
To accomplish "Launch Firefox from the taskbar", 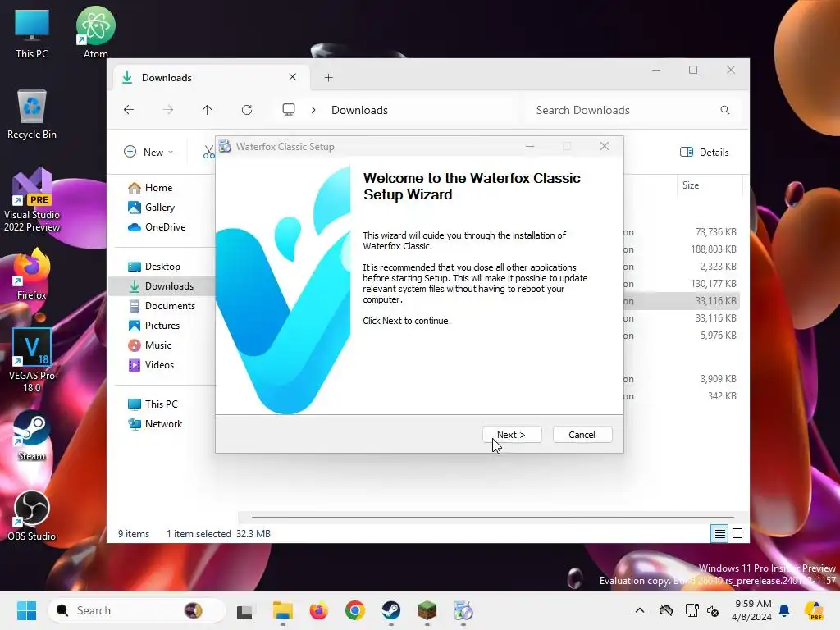I will 319,611.
